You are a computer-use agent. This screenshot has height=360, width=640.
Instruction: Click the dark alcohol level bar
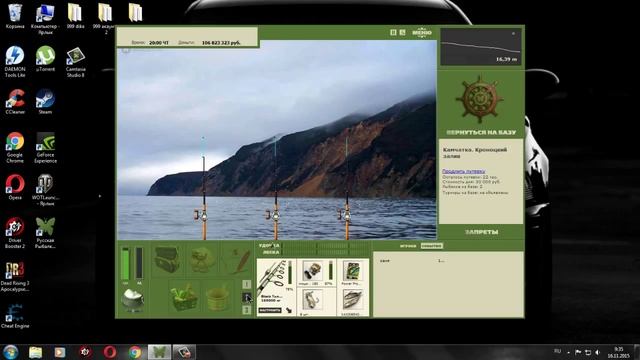pyautogui.click(x=139, y=263)
